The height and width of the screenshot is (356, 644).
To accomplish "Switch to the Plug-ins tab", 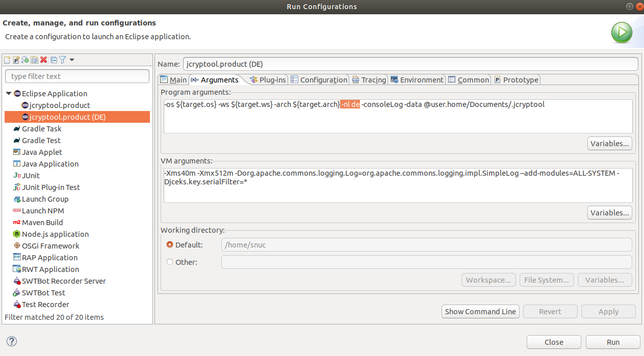I will (268, 80).
